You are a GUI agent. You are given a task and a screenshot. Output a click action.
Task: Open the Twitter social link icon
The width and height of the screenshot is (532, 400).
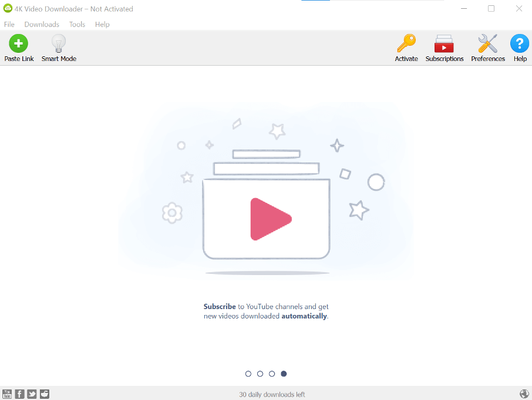pyautogui.click(x=32, y=394)
